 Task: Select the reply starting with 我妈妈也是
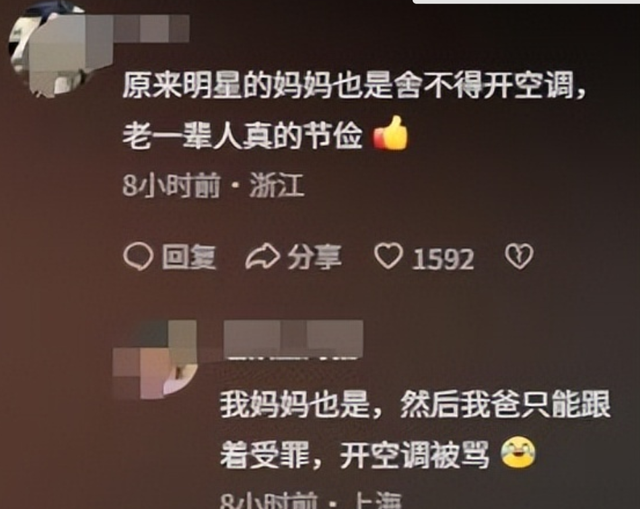[416, 429]
